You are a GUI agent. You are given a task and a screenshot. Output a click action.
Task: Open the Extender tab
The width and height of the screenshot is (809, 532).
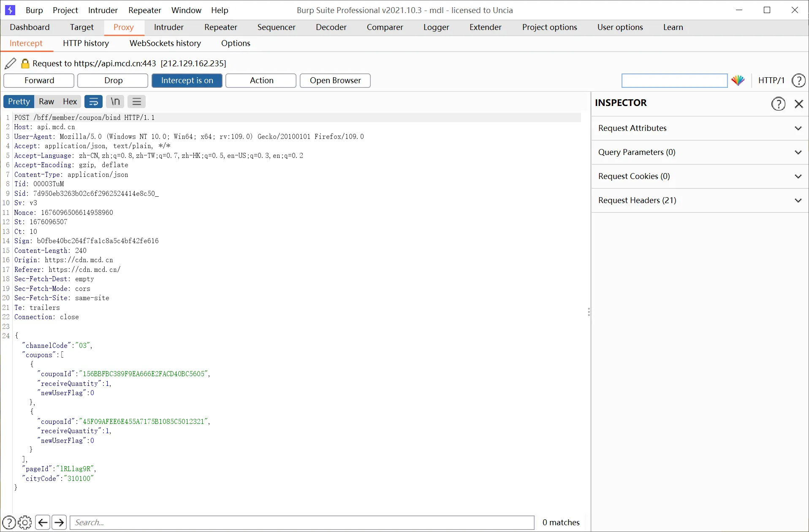click(x=486, y=27)
